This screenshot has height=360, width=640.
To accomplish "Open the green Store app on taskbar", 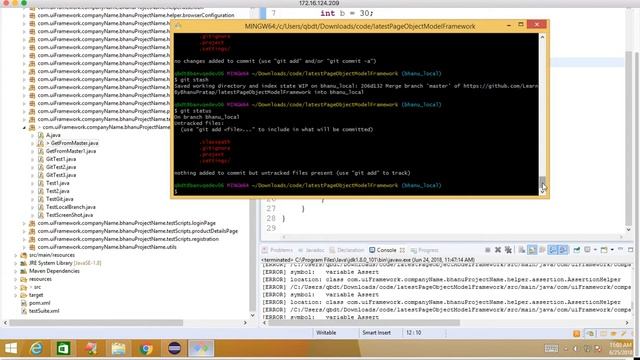I will (x=63, y=349).
